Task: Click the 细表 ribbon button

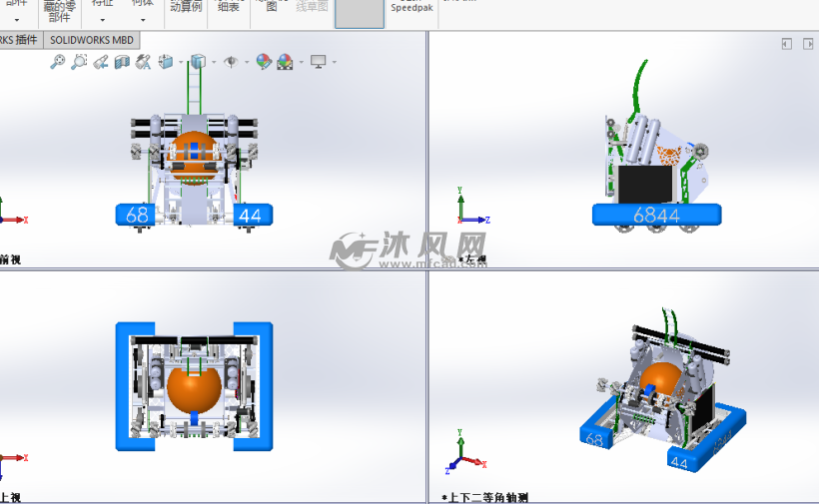Action: [229, 8]
